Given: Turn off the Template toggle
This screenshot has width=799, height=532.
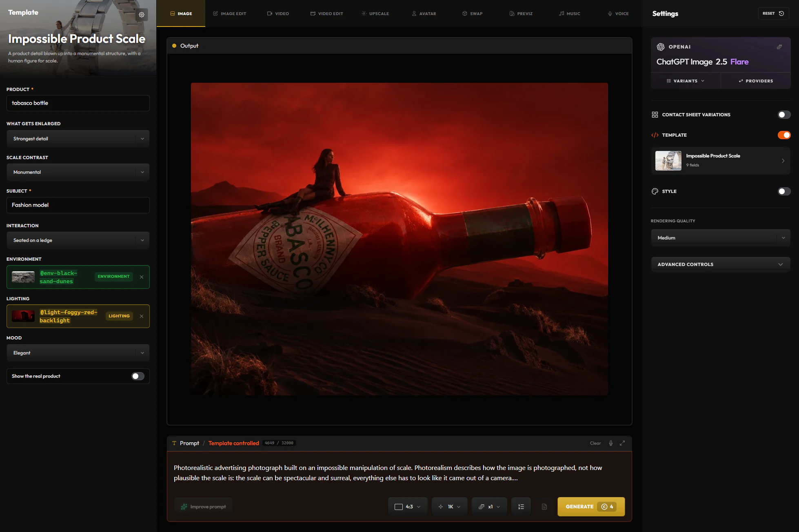Looking at the screenshot, I should point(784,135).
